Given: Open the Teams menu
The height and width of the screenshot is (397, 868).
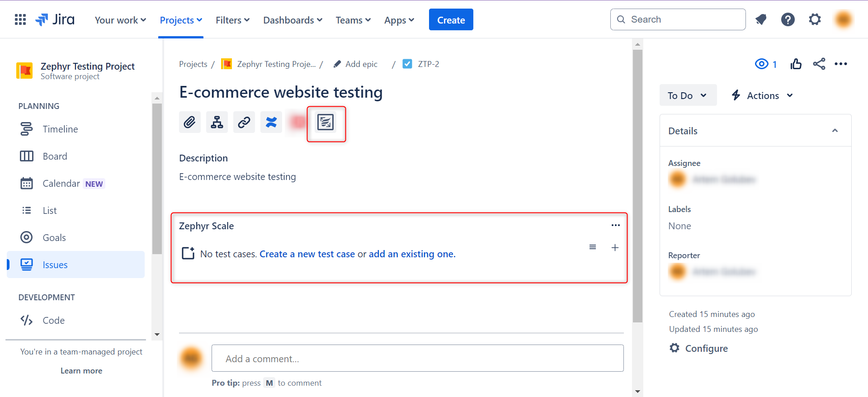Looking at the screenshot, I should point(353,20).
